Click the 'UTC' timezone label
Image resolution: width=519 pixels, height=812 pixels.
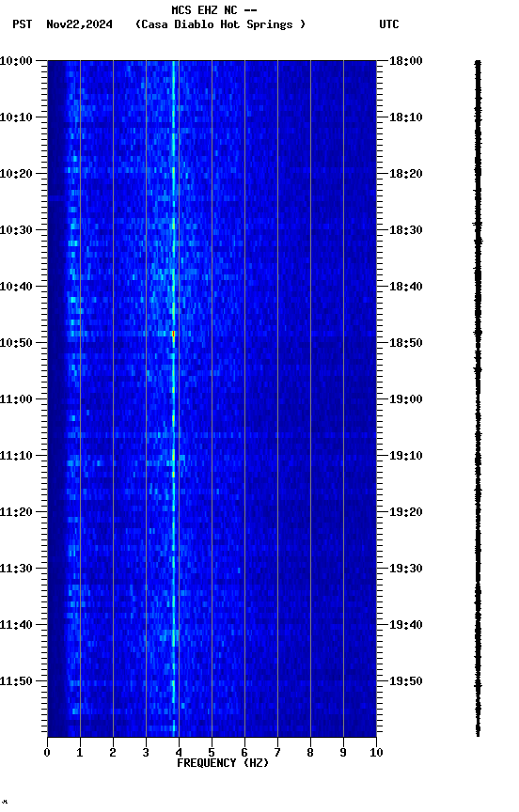tap(389, 24)
